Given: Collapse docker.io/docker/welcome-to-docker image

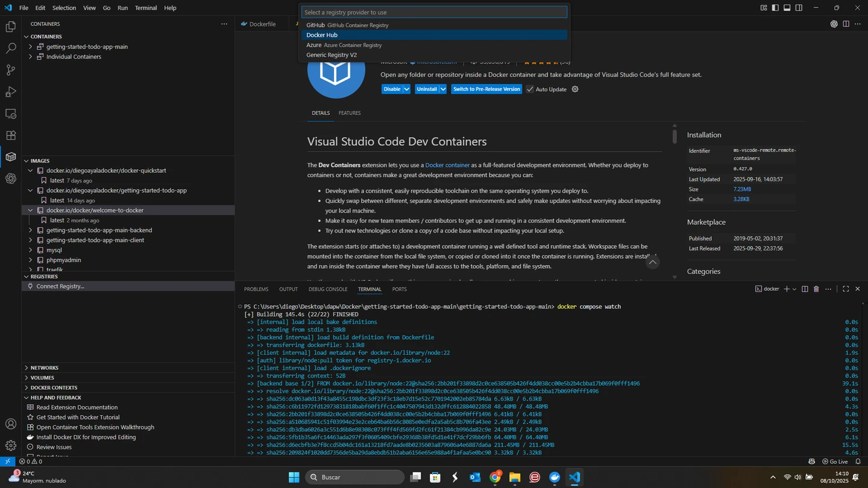Looking at the screenshot, I should click(31, 210).
